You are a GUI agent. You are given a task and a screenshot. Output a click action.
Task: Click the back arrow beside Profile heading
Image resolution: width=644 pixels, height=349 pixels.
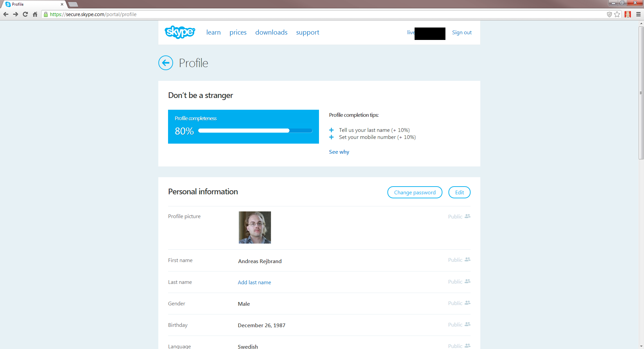(165, 63)
